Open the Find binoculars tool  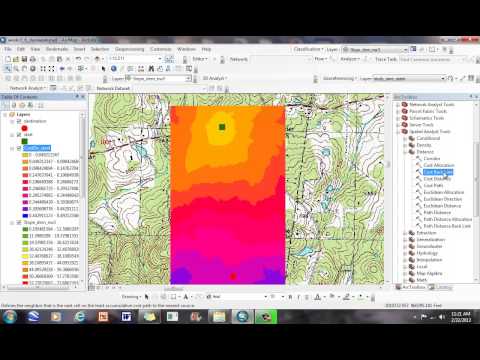pyautogui.click(x=151, y=69)
